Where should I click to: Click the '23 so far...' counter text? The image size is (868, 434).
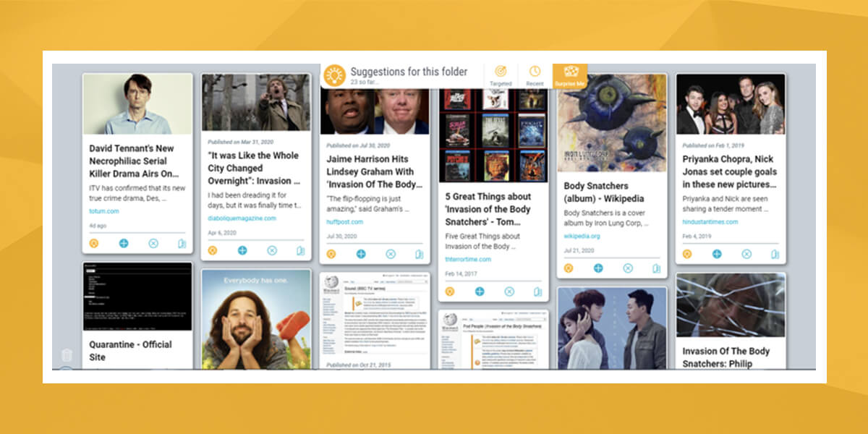click(364, 82)
